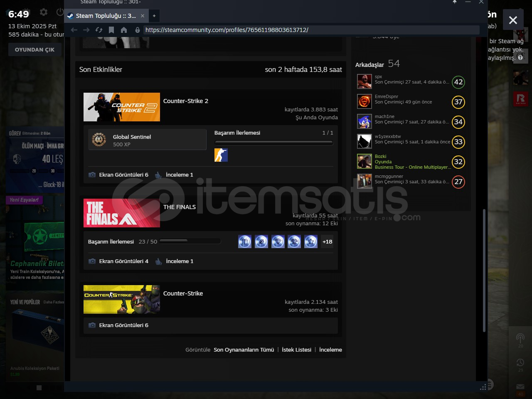Open the Arkadaşlar 54 friends list

377,64
